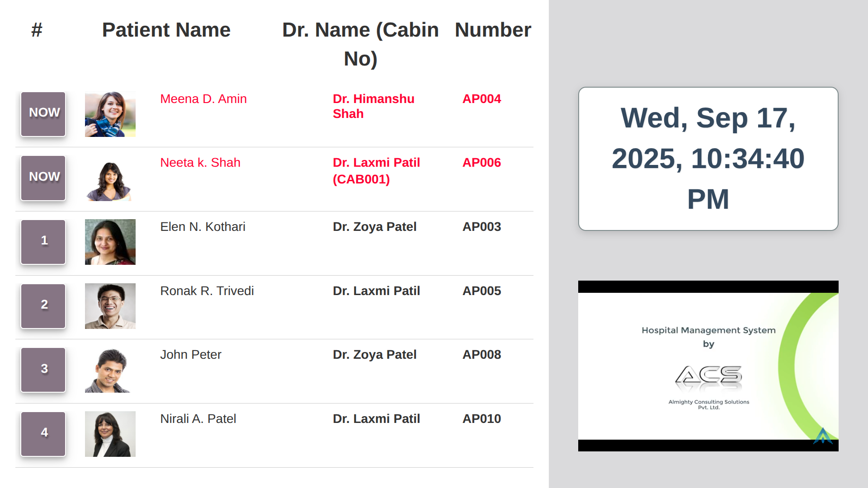868x488 pixels.
Task: Click the date and time clock card
Action: coord(708,159)
